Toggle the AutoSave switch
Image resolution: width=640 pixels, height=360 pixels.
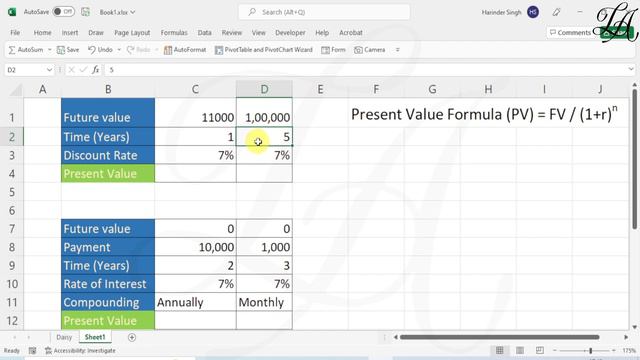(x=64, y=12)
